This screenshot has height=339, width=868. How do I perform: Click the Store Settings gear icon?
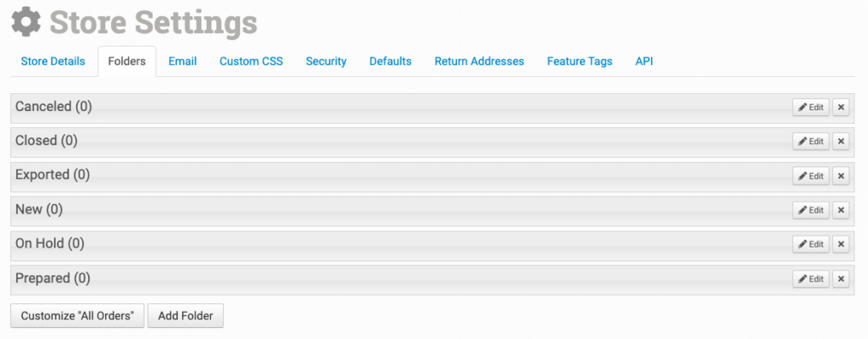[26, 22]
